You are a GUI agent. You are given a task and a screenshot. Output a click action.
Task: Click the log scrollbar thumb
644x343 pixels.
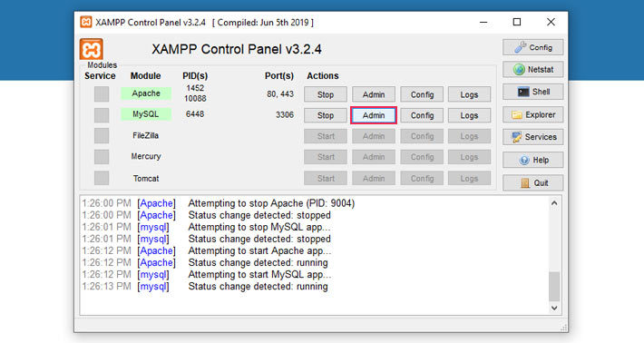(554, 287)
